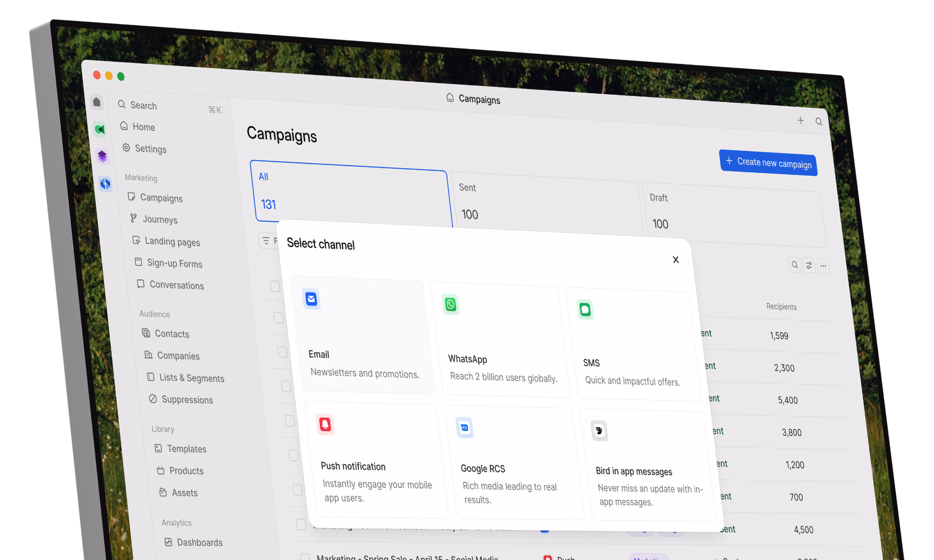Open table display settings sliders icon
The height and width of the screenshot is (560, 934).
tap(809, 265)
